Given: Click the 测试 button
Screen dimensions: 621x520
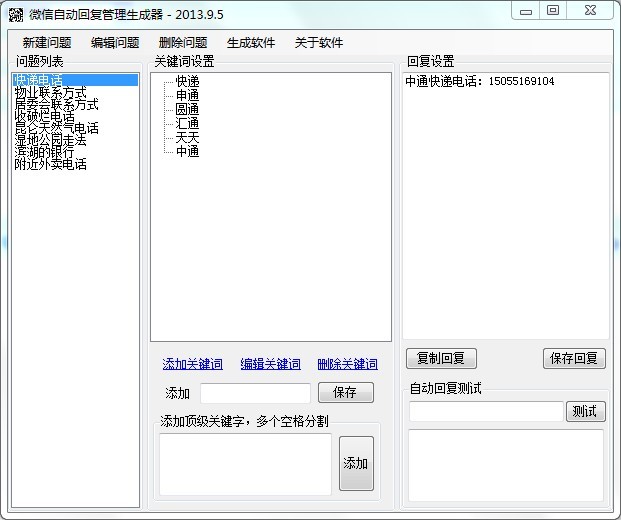Looking at the screenshot, I should click(x=586, y=411).
